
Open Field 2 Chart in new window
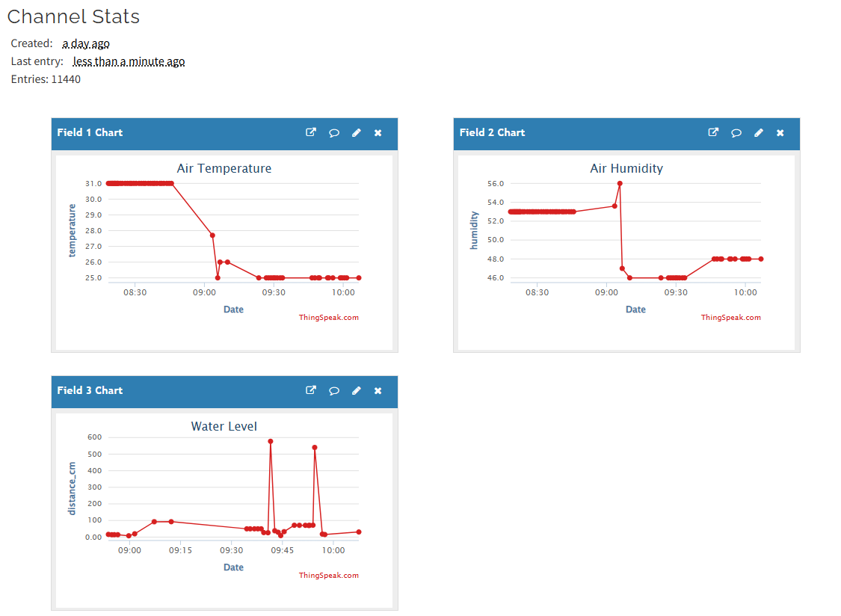click(713, 132)
